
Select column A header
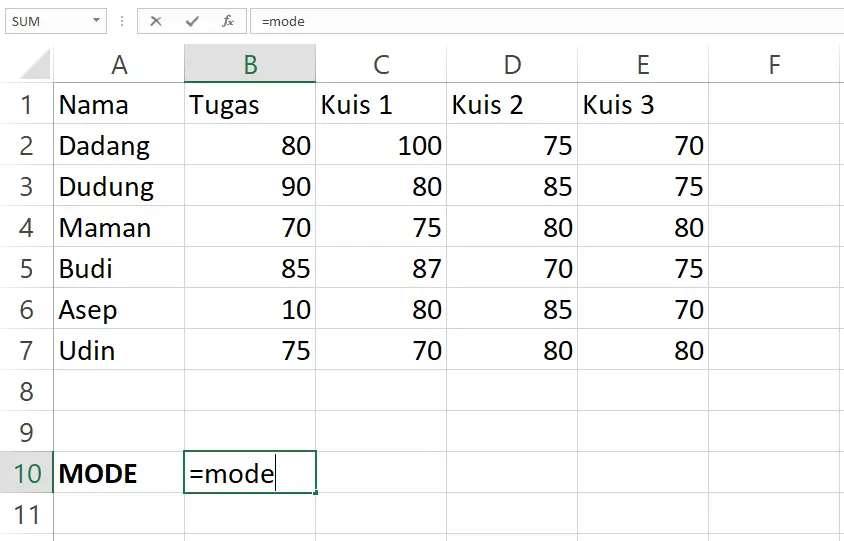(x=119, y=65)
